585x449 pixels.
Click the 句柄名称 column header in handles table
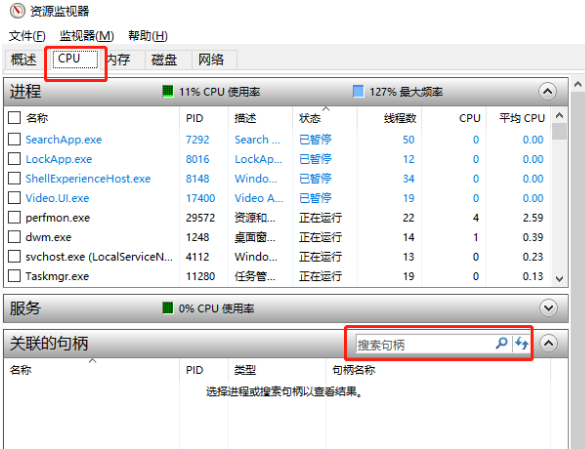coord(353,370)
